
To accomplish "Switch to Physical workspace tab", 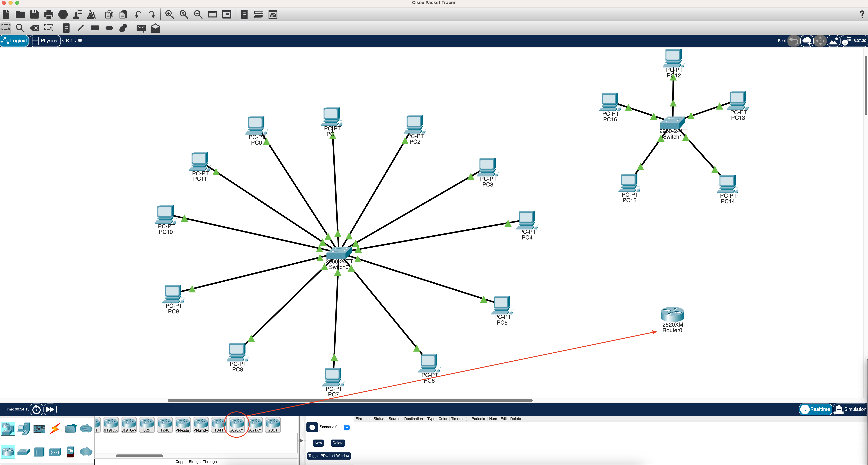I will click(45, 41).
